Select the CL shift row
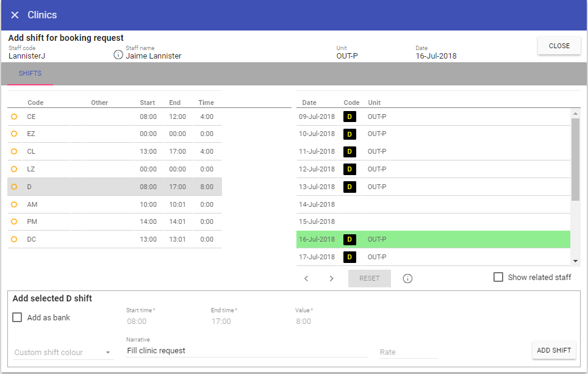The width and height of the screenshot is (588, 374). pyautogui.click(x=115, y=151)
